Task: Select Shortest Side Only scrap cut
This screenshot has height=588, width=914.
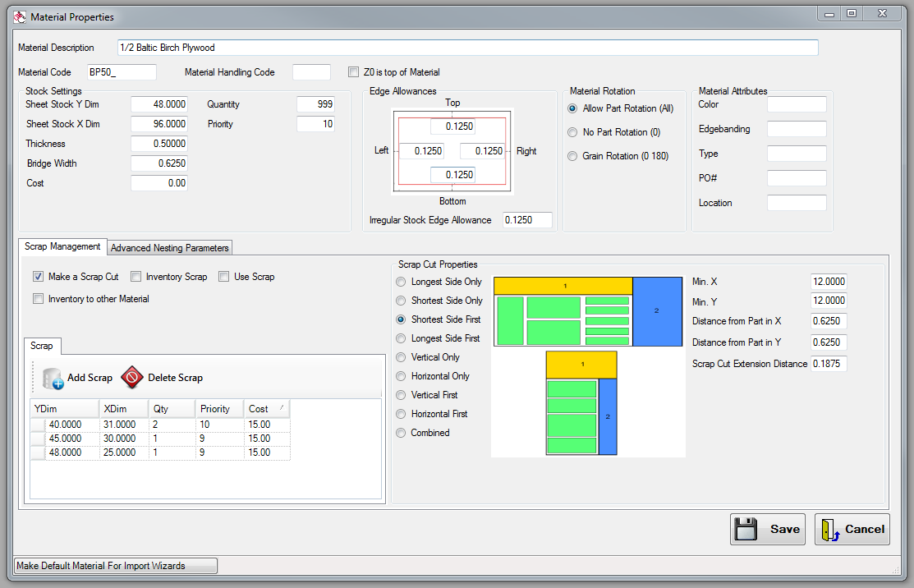Action: pyautogui.click(x=401, y=301)
